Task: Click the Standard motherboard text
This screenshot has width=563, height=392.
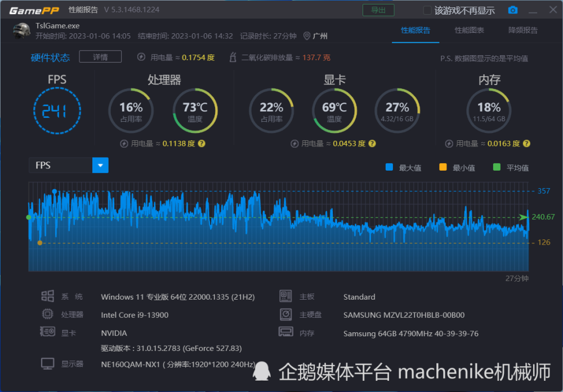Action: pos(359,297)
